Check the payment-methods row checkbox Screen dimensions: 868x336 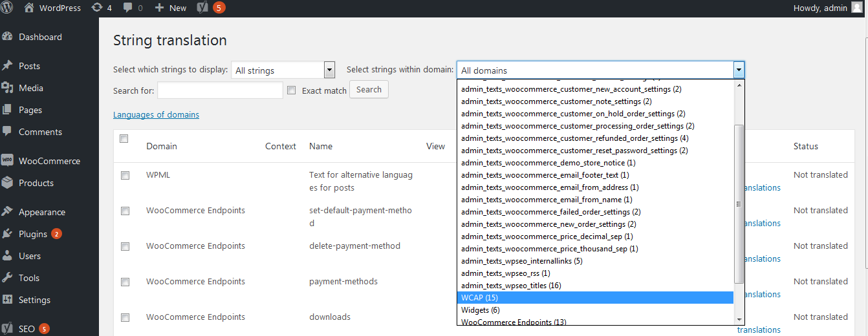click(x=125, y=282)
